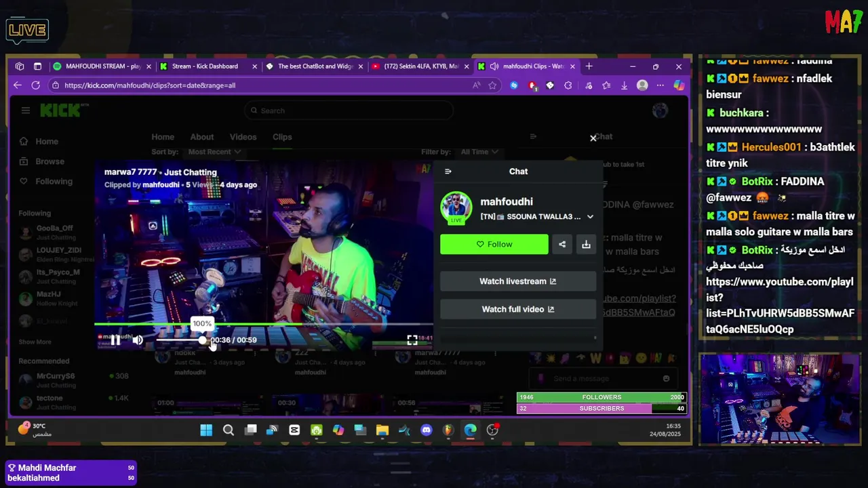Screen dimensions: 868x488
Task: Toggle fullscreen on the clip player
Action: point(412,340)
